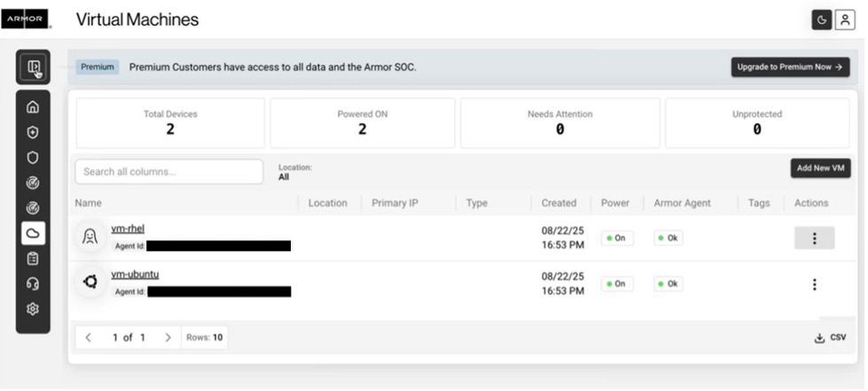
Task: Sort by the Created column header
Action: tap(559, 203)
